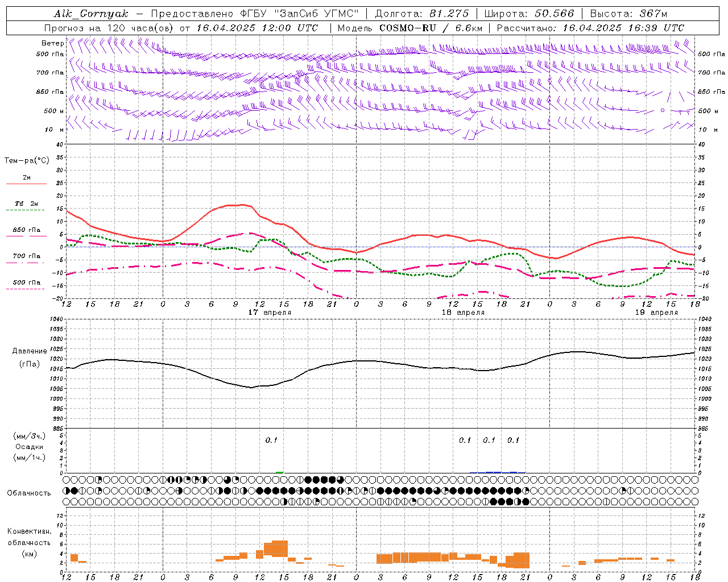728x582 pixels.
Task: Click the 'Ветер' wind panel label
Action: pos(52,43)
